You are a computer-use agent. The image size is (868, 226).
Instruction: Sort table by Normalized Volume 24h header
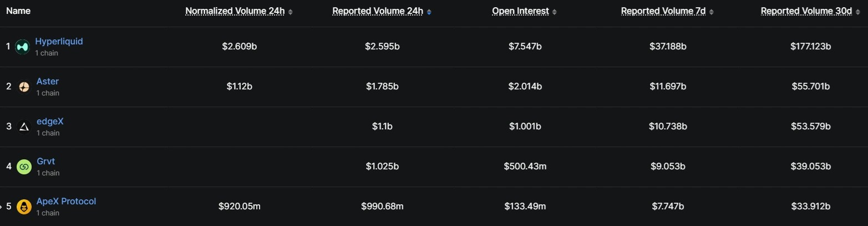point(235,11)
